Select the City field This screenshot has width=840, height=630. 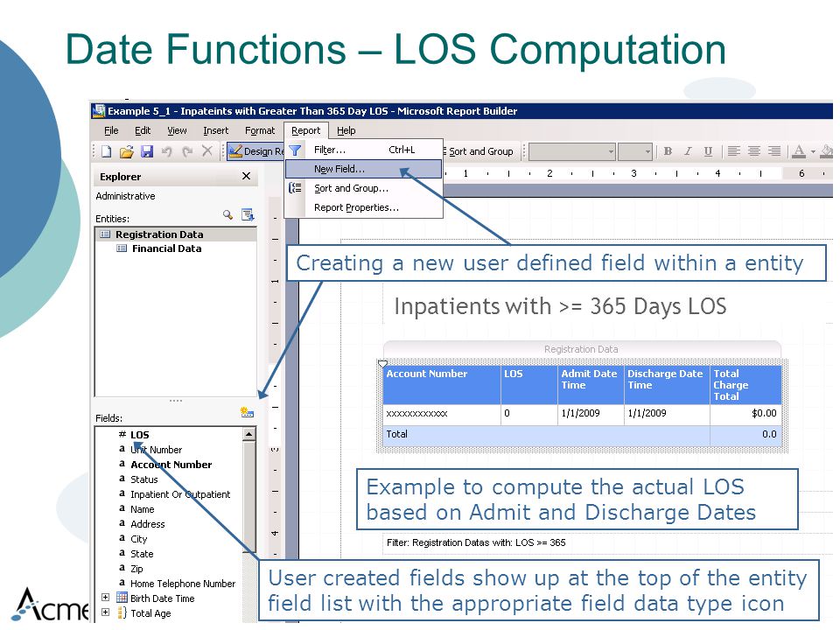[138, 539]
